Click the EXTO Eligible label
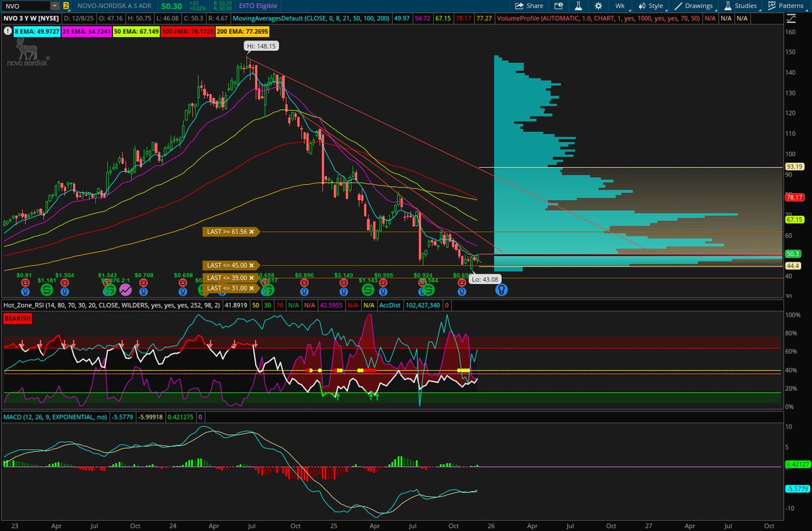 [x=257, y=5]
